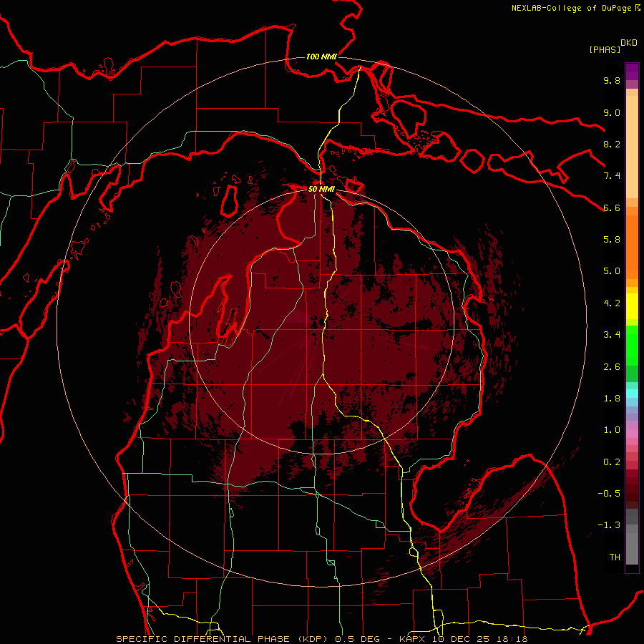Click the 0.5 DEG elevation text
Image resolution: width=644 pixels, height=644 pixels.
[357, 639]
